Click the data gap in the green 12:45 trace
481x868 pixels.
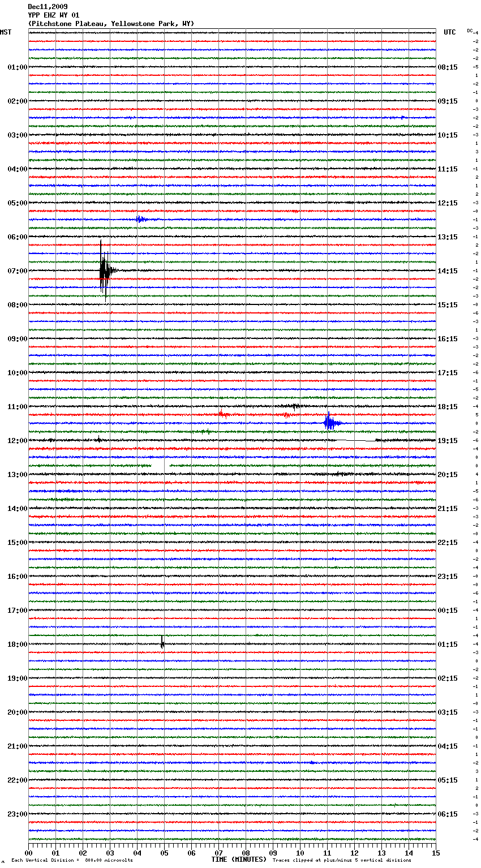(x=161, y=465)
